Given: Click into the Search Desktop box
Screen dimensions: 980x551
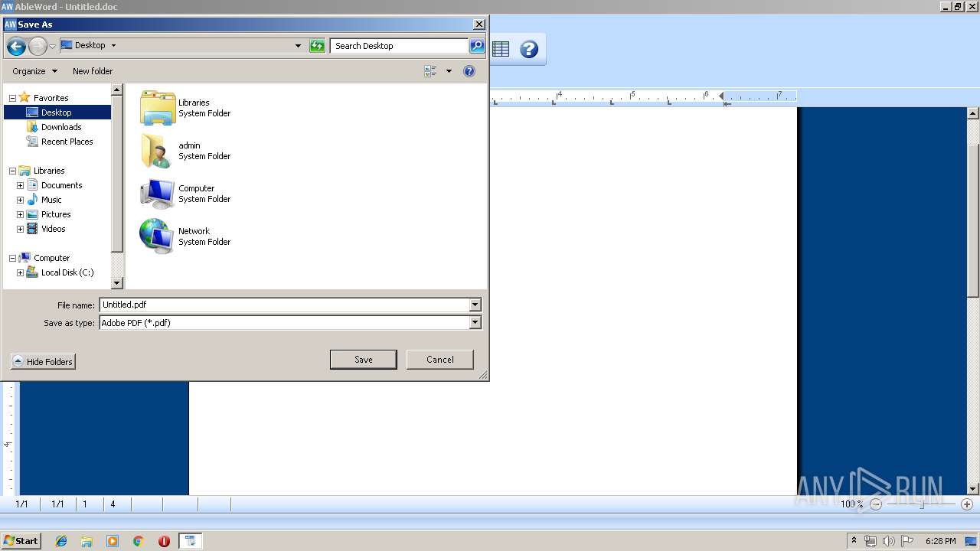Looking at the screenshot, I should tap(399, 46).
